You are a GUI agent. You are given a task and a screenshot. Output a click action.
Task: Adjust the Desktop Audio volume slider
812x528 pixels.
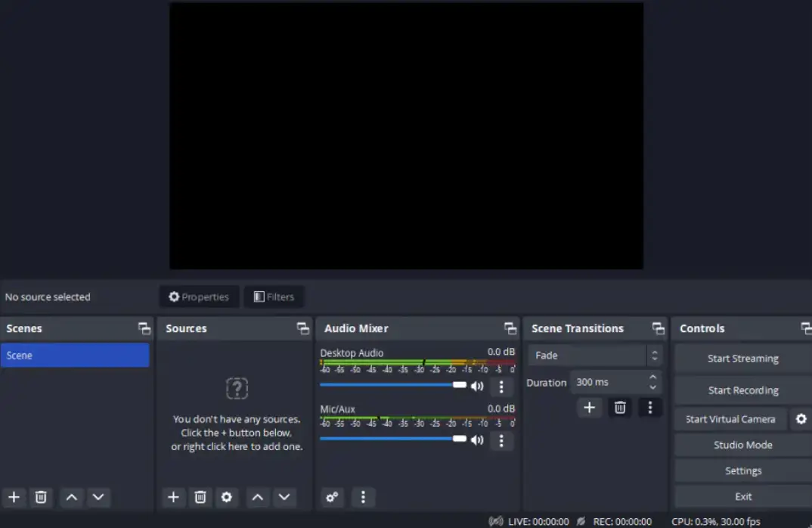(x=459, y=384)
